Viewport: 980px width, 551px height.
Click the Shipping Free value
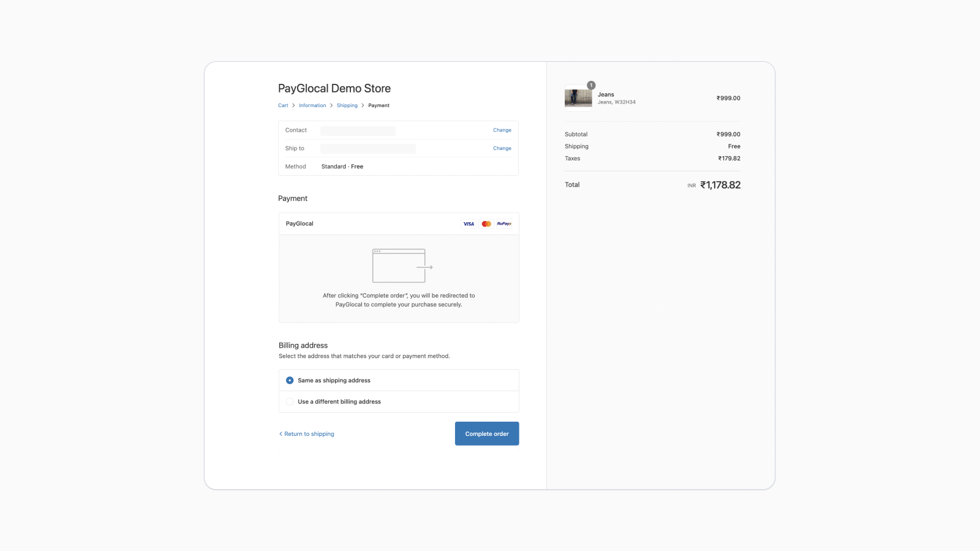[734, 146]
